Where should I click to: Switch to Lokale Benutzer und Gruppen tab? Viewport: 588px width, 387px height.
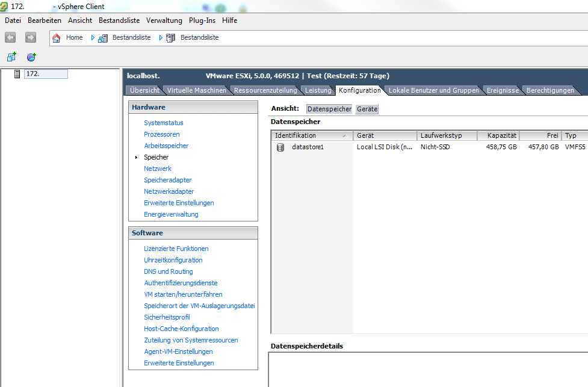(433, 90)
